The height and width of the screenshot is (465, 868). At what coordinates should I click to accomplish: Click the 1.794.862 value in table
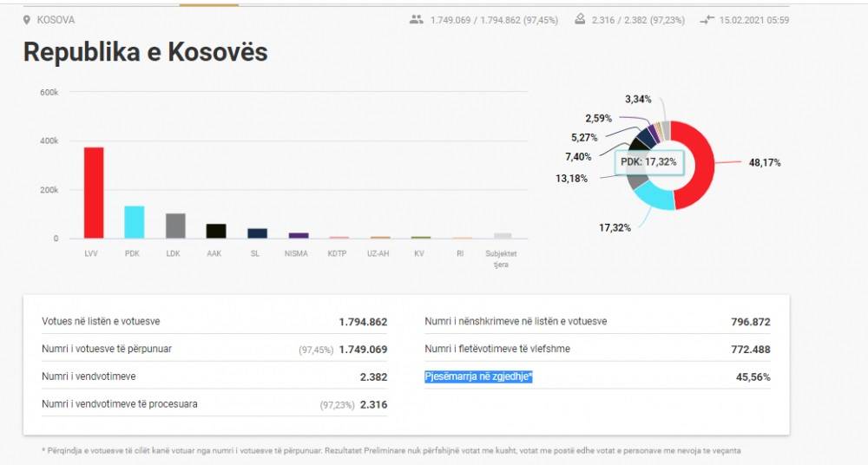click(x=363, y=322)
